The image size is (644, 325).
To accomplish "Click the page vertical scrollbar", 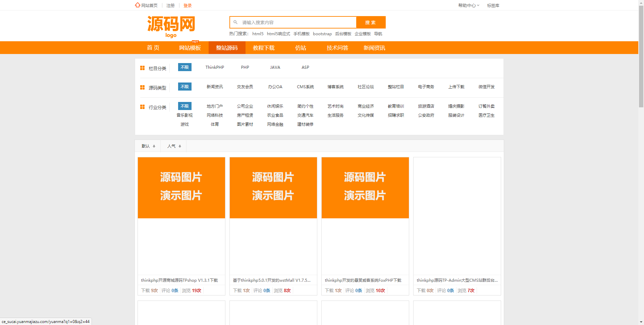I will pos(641,57).
